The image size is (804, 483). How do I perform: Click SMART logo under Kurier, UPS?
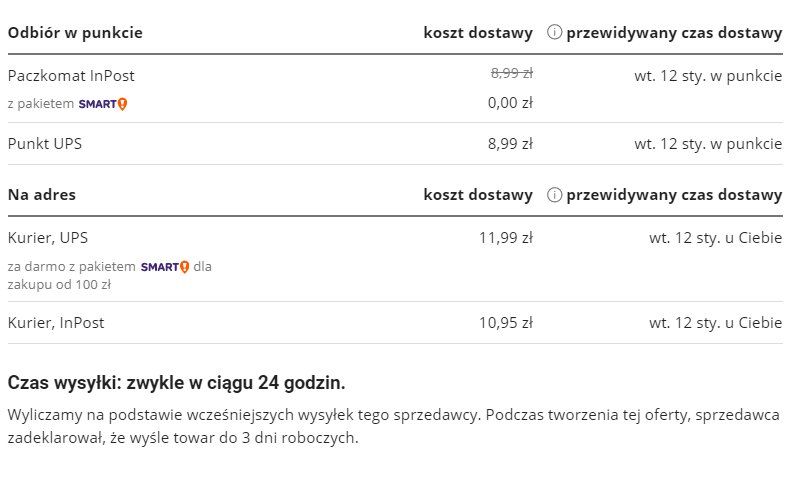pos(165,267)
